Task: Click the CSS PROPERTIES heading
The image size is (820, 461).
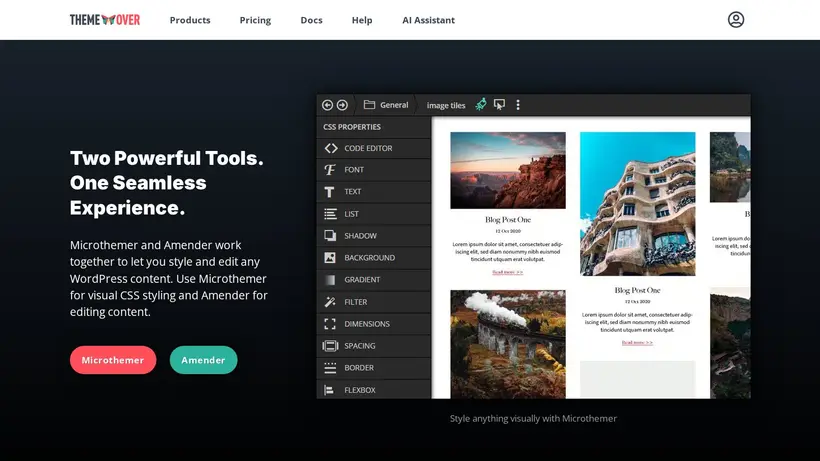Action: point(352,127)
